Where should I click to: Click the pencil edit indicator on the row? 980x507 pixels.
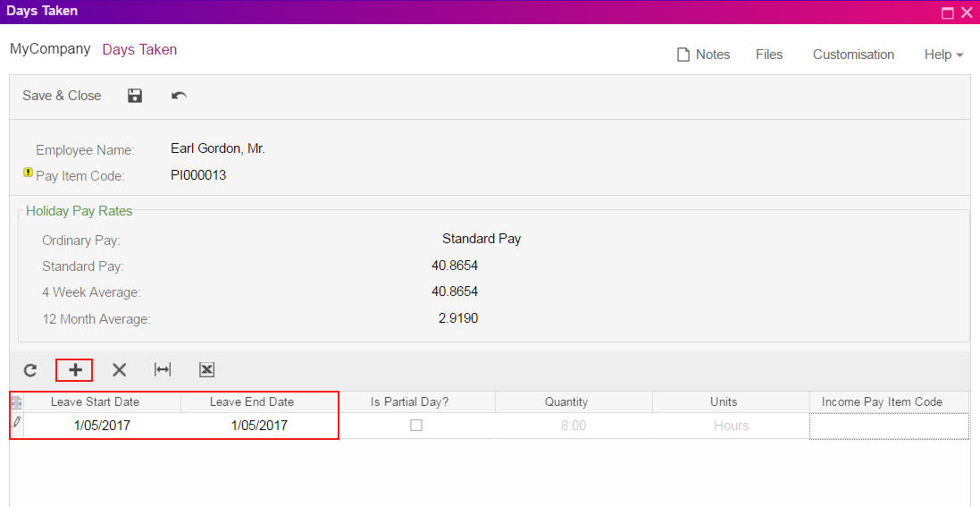coord(16,422)
